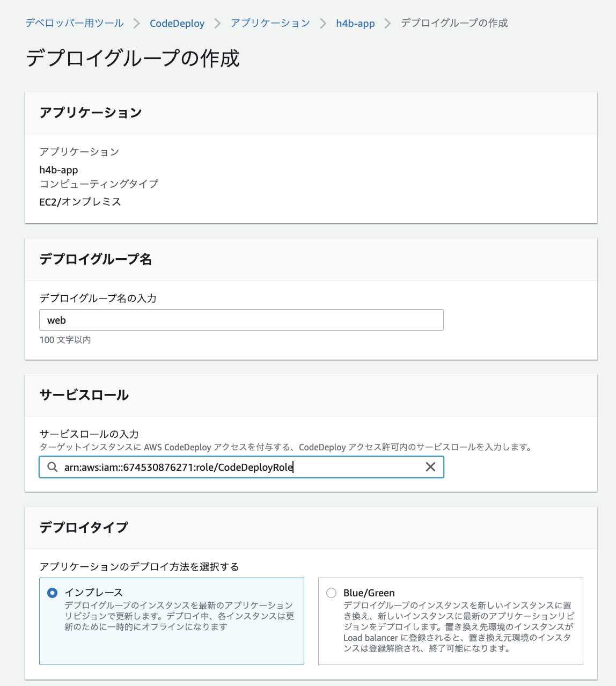Viewport: 616px width, 686px height.
Task: Open the アプリケーション breadcrumb link
Action: click(x=270, y=23)
